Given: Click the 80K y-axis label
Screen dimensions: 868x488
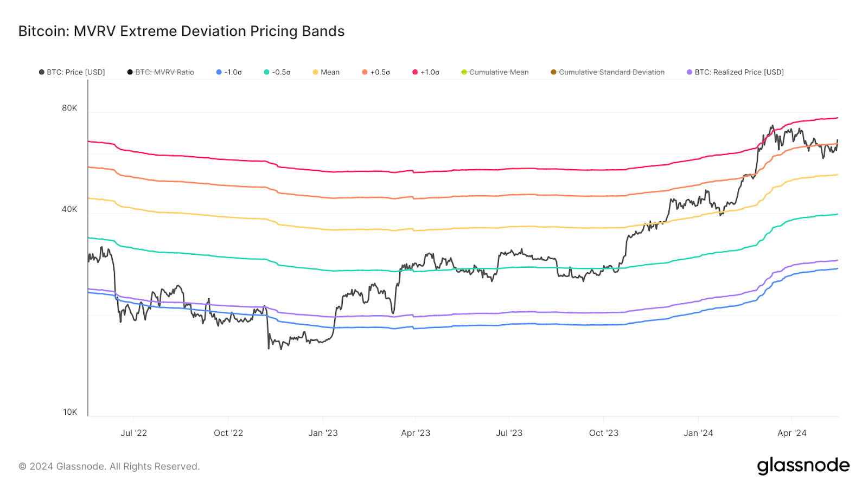Looking at the screenshot, I should (69, 108).
